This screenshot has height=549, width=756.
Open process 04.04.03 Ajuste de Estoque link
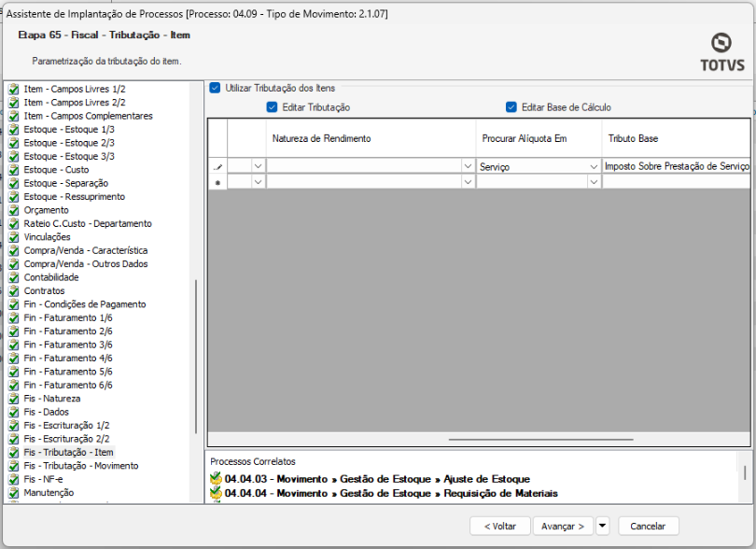pos(377,479)
